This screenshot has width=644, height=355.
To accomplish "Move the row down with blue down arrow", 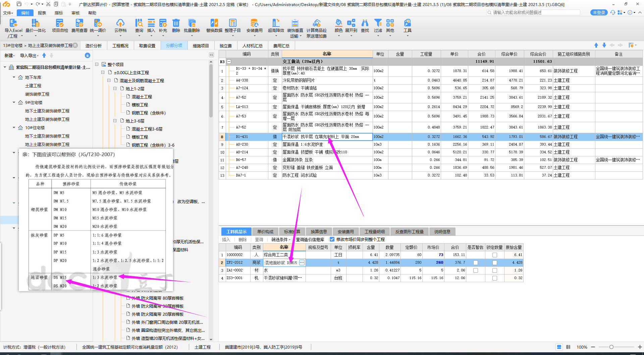I will [x=604, y=45].
